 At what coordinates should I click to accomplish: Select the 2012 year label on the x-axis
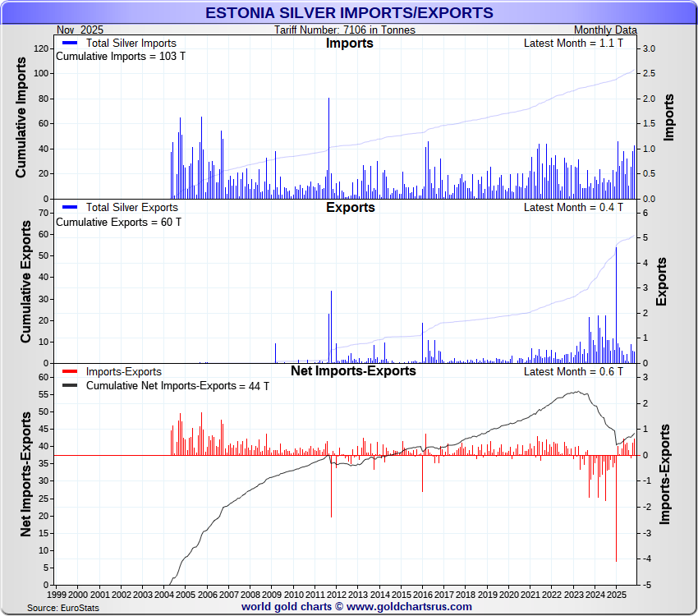[336, 593]
